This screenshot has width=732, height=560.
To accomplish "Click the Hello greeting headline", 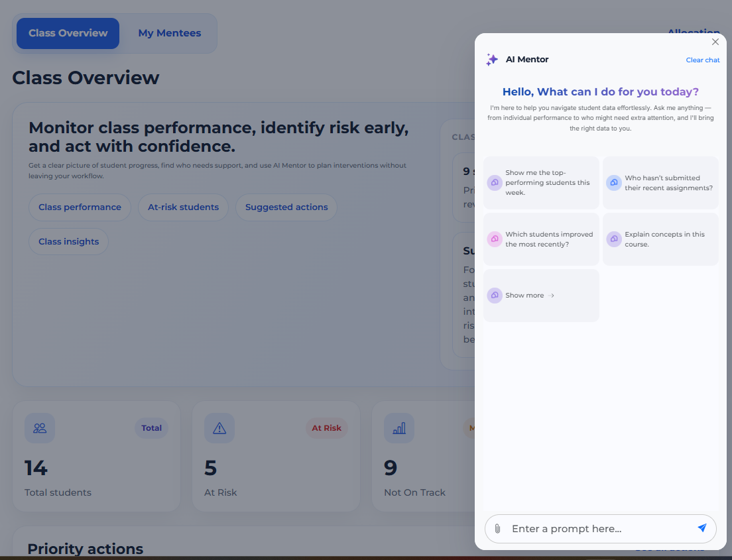I will (600, 91).
